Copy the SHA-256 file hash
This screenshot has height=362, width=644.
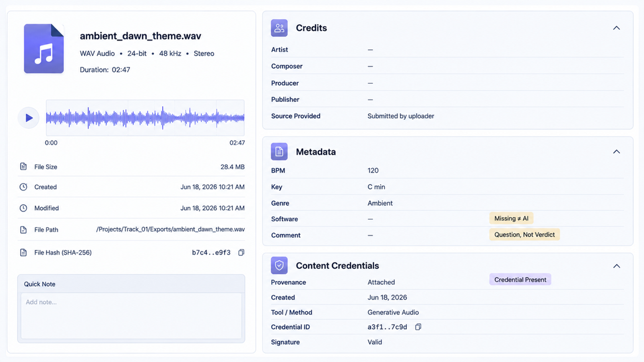241,253
